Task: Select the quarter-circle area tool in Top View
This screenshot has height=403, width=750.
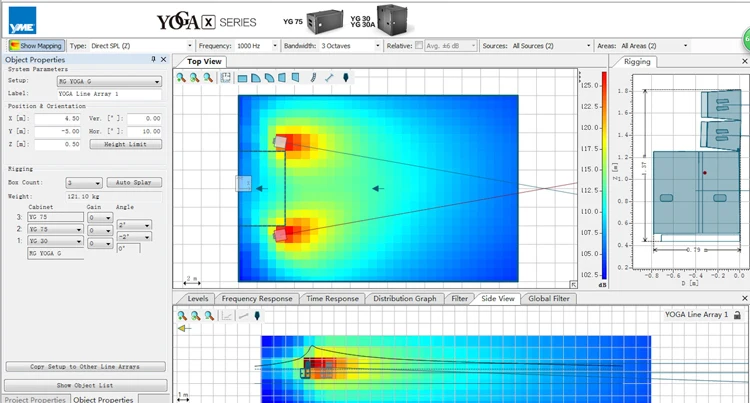Action: 256,78
